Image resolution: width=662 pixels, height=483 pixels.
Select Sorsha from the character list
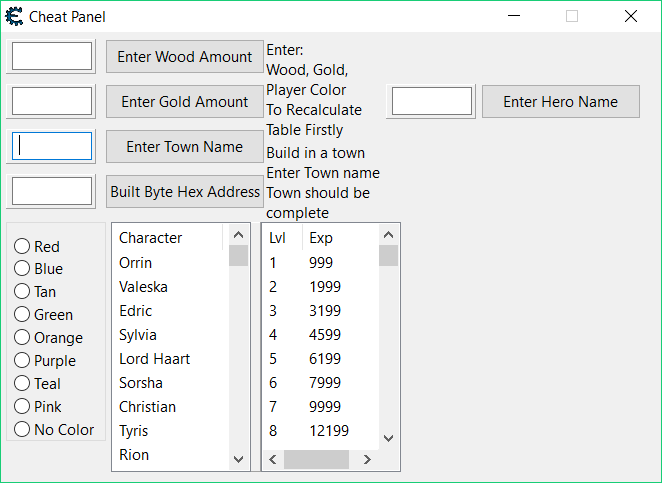pyautogui.click(x=141, y=383)
